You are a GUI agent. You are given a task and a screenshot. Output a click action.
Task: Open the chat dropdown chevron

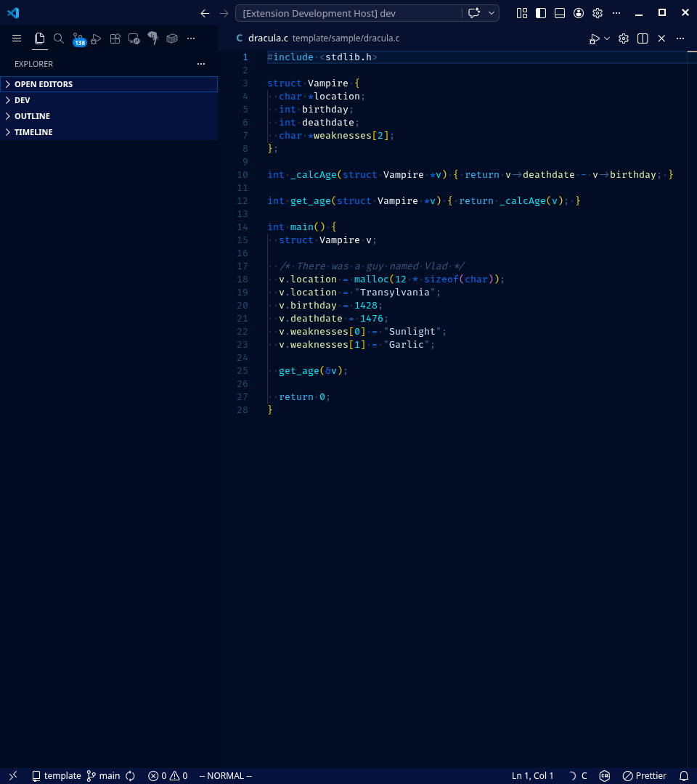point(492,14)
